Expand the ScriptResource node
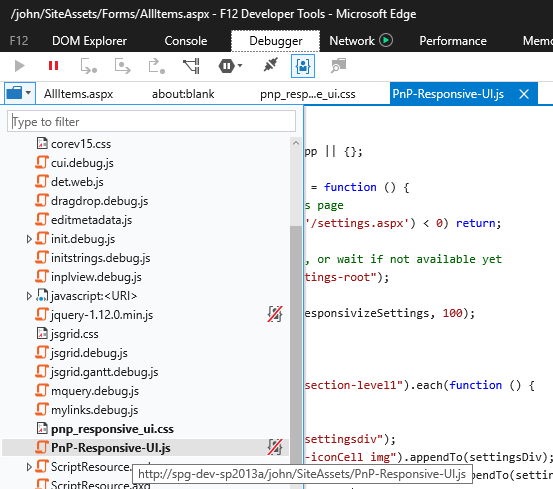Viewport: 553px width, 489px height. pos(29,467)
